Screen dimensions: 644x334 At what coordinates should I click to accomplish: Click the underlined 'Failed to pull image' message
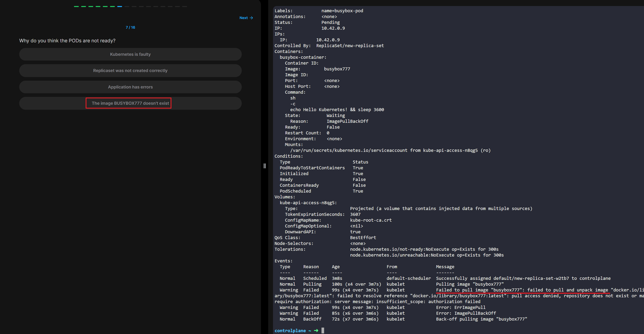462,290
